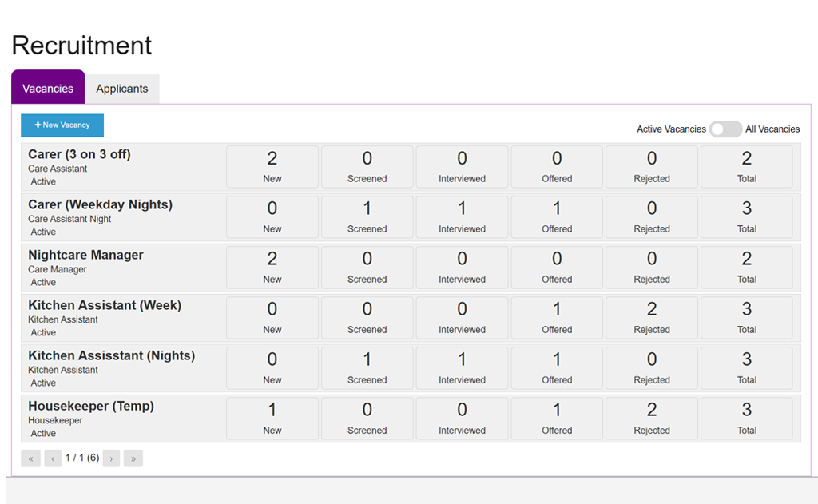Viewport: 818px width, 504px height.
Task: Go to first page of vacancies
Action: pos(31,458)
